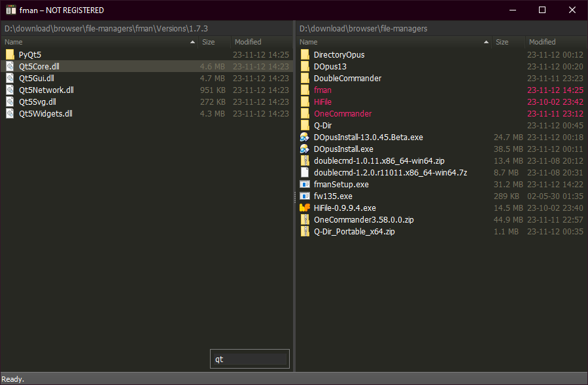Screen dimensions: 588x385
Task: Click the PyQt5 folder icon
Action: pos(10,55)
